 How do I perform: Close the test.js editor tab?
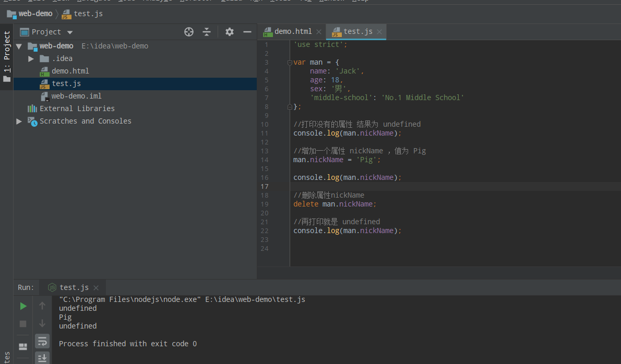(379, 32)
